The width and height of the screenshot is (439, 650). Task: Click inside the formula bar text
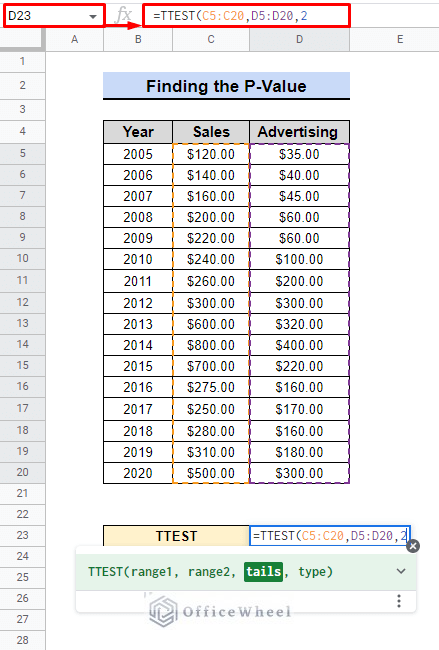click(x=246, y=16)
